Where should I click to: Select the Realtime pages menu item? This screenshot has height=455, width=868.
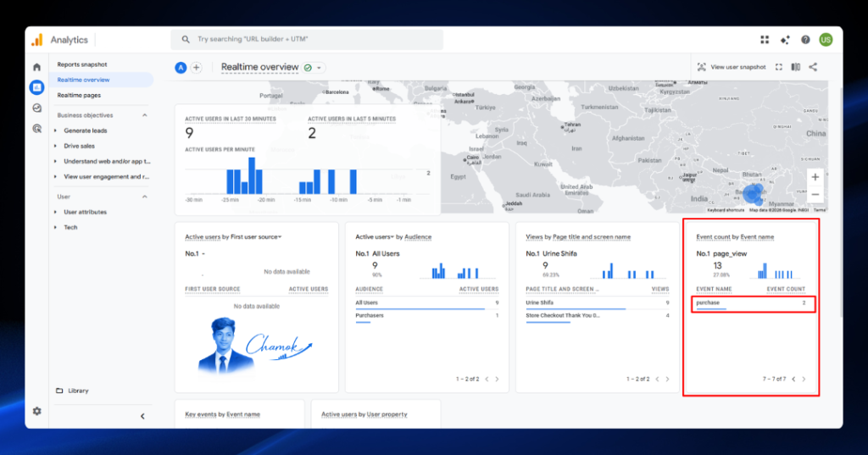(79, 95)
